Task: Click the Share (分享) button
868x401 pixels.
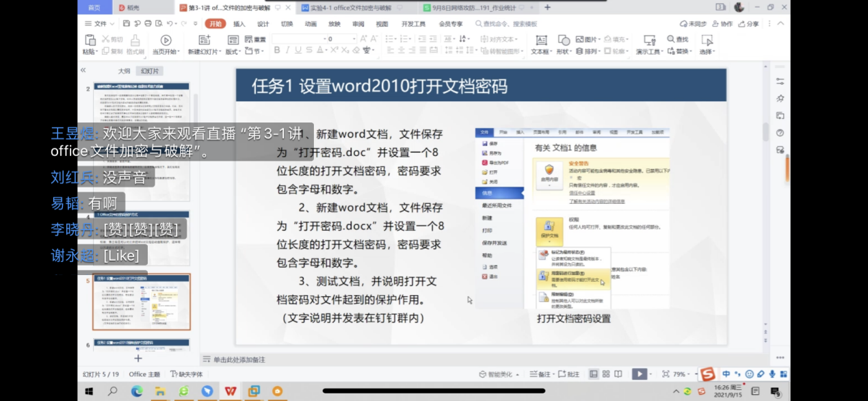Action: tap(748, 23)
